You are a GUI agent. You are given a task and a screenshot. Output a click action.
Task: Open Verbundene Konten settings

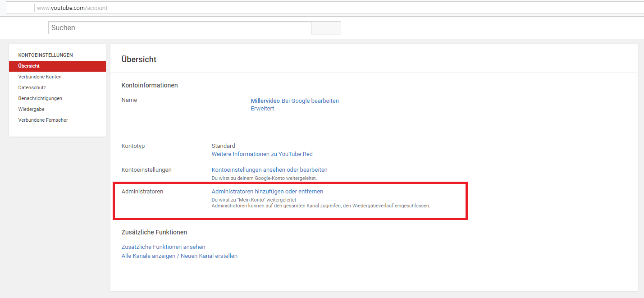click(x=40, y=77)
